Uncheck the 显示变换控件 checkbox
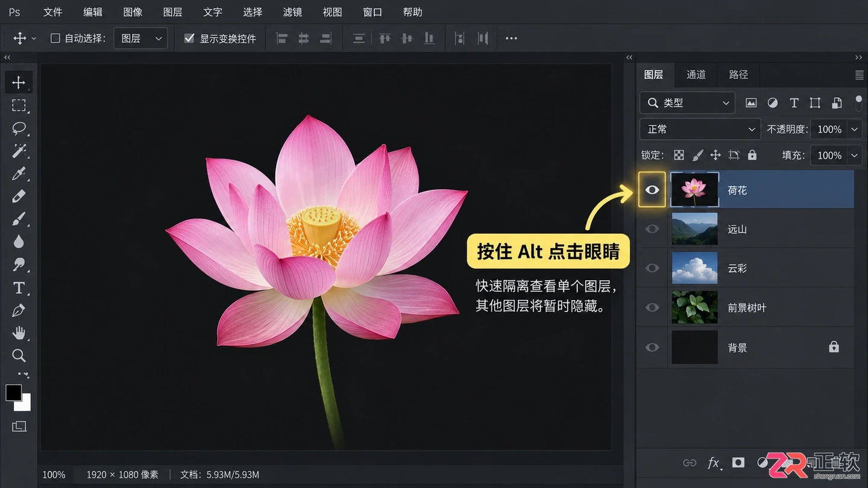 pyautogui.click(x=189, y=39)
